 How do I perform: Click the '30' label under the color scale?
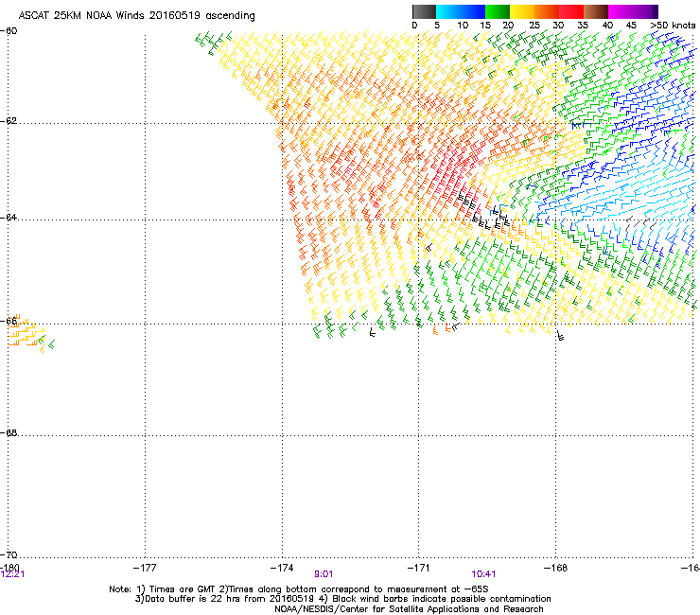[558, 26]
